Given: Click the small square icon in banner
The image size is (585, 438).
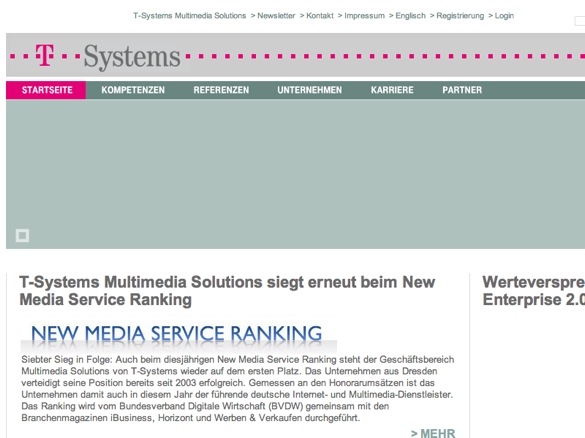Looking at the screenshot, I should (22, 235).
